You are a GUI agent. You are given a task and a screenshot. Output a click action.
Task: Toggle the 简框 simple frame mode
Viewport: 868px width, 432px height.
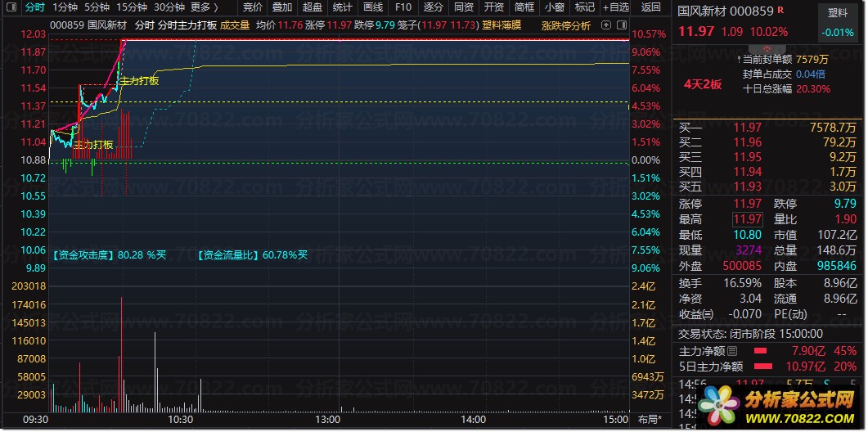[524, 7]
